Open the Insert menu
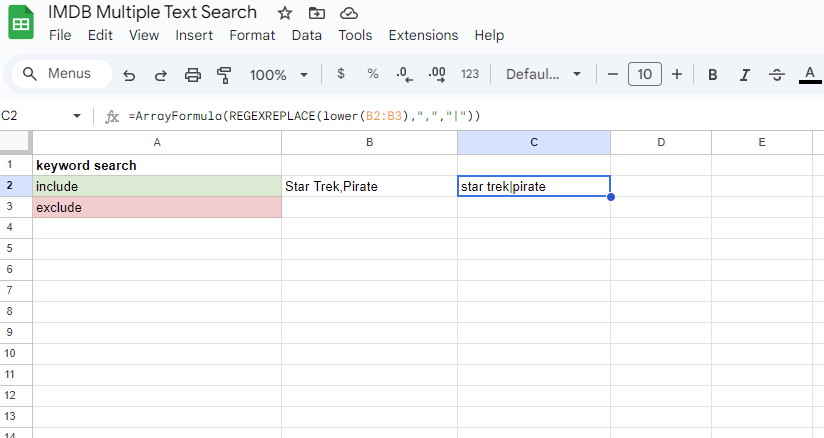The width and height of the screenshot is (824, 438). point(194,35)
